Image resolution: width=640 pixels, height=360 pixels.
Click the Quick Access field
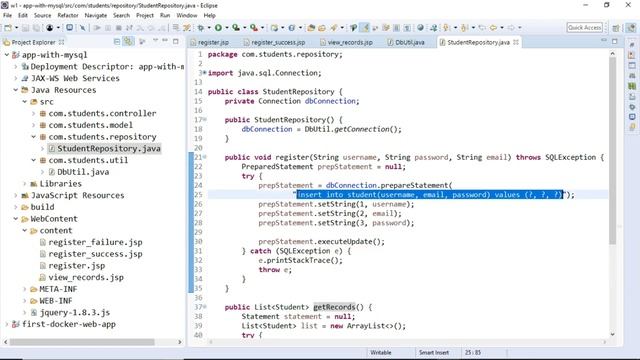(584, 27)
